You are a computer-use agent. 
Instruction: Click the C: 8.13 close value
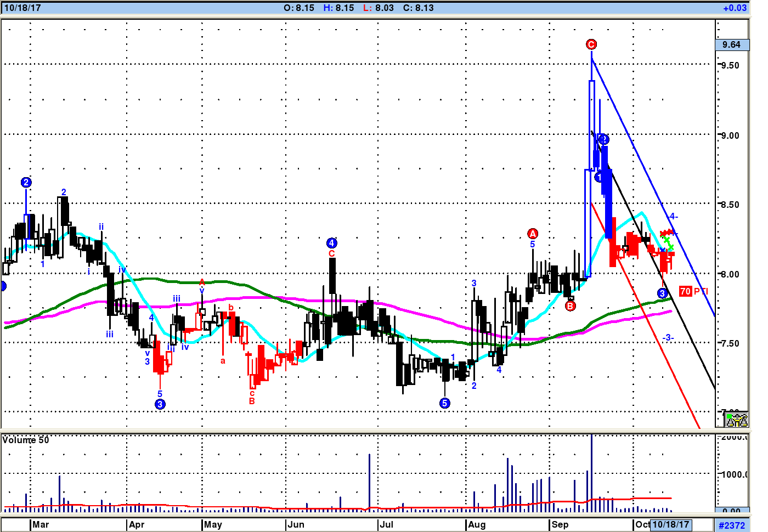[418, 8]
